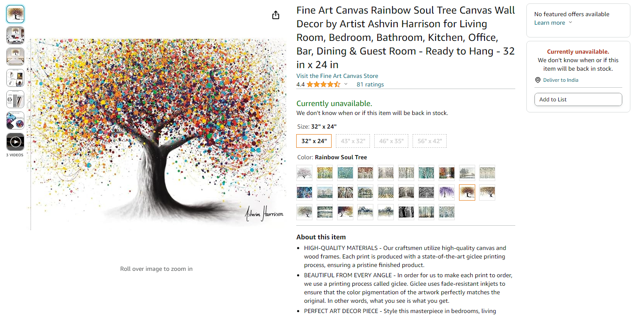Click the star rating icons
644x316 pixels.
coord(323,84)
